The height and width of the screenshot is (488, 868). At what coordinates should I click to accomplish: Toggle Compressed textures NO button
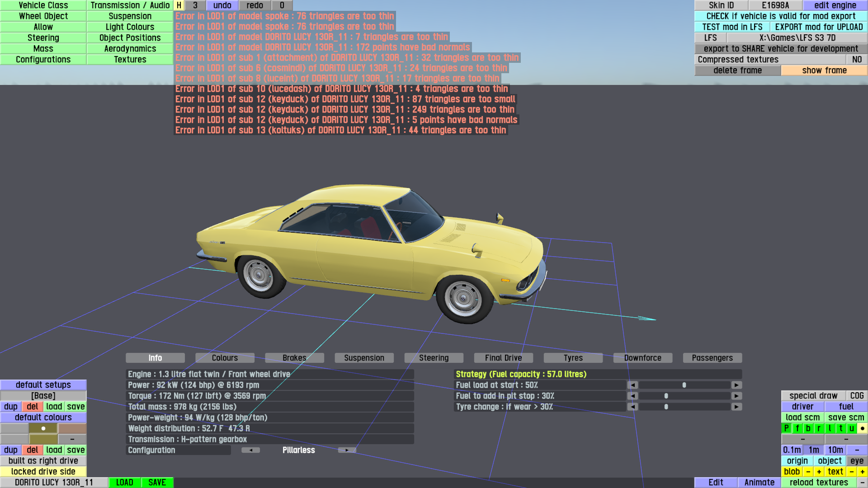tap(857, 60)
